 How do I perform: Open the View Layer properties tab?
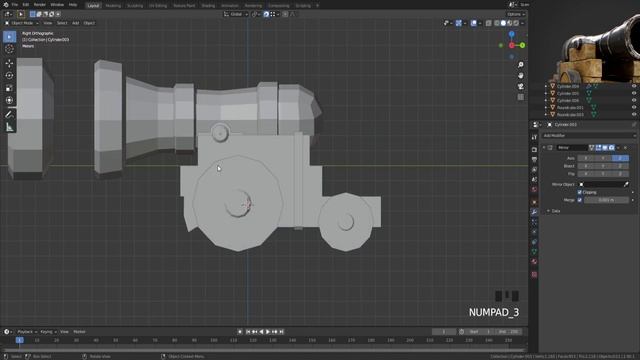pos(534,169)
